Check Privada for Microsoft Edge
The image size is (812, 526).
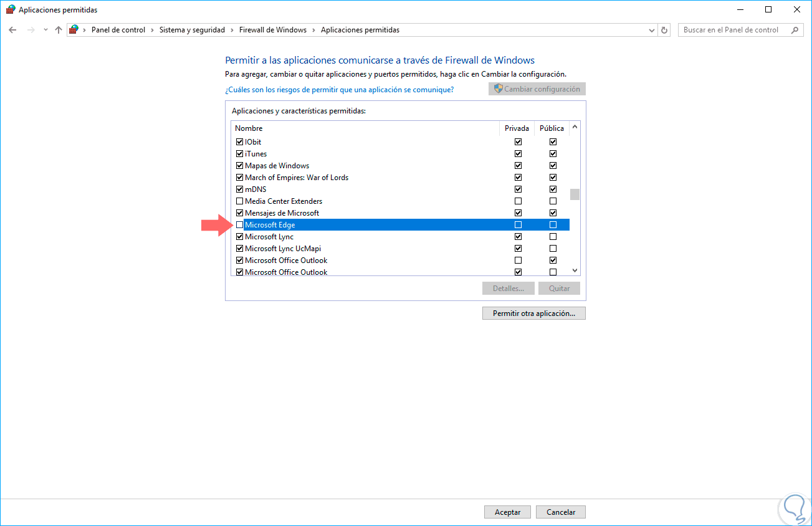[x=518, y=225]
